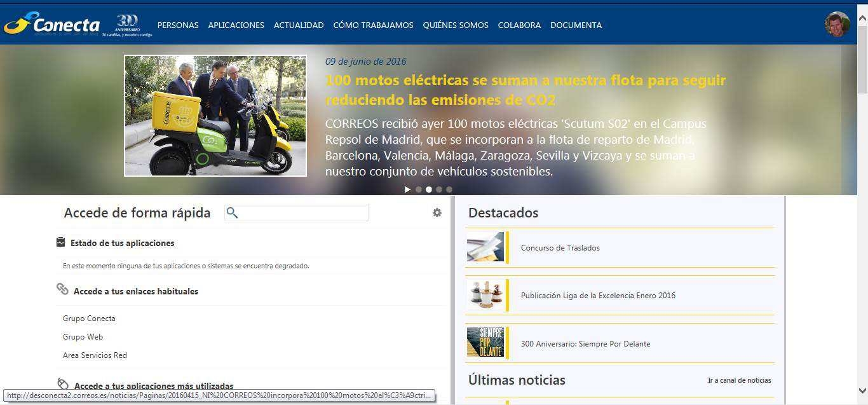Open the CÓMO TRABAJAMOS menu

point(373,25)
